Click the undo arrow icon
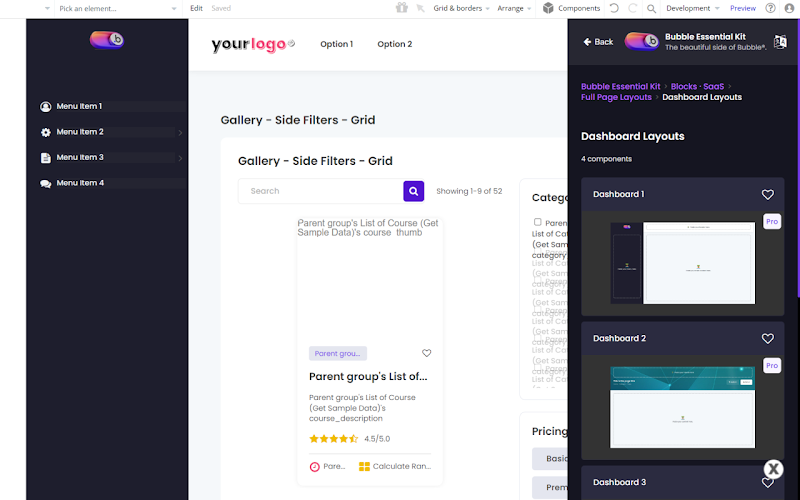Screen dimensions: 800x500 (614, 8)
